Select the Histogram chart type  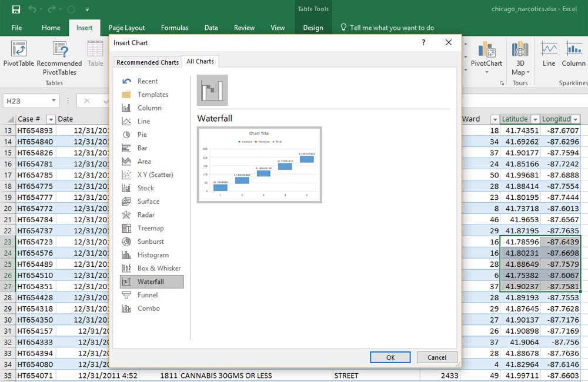click(x=152, y=255)
